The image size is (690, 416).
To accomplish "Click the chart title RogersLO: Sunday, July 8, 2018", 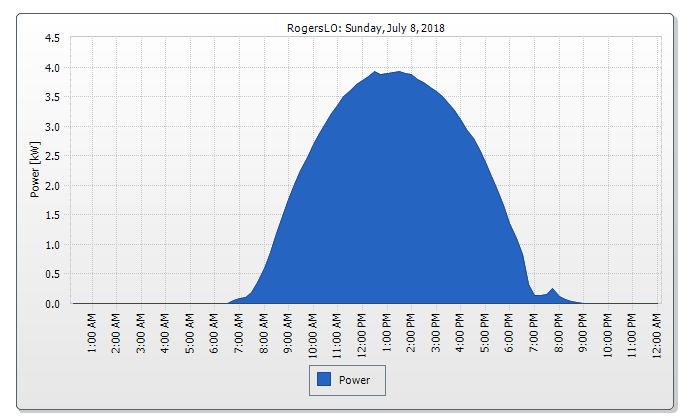I will point(366,28).
